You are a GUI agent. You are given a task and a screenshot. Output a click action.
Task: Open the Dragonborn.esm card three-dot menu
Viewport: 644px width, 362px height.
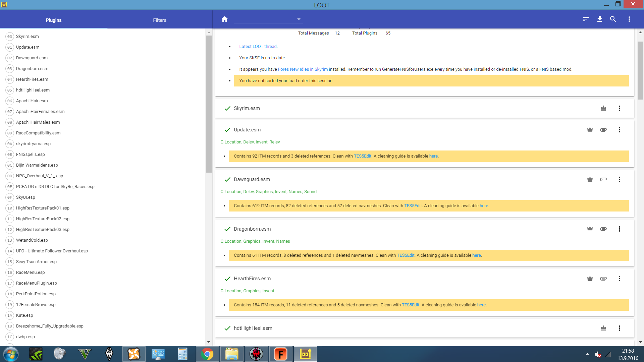(619, 229)
